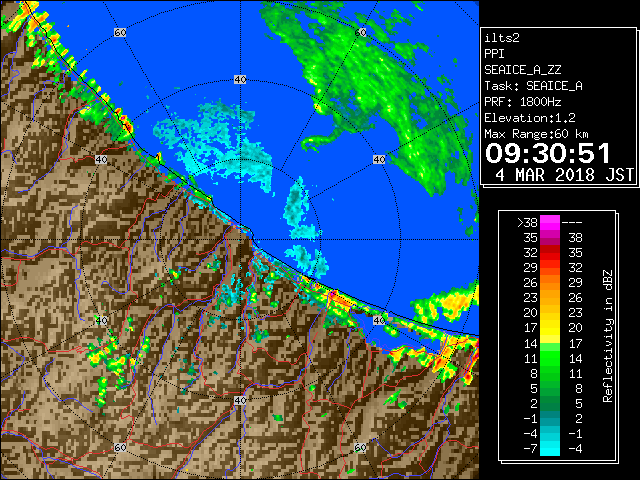Select the 'Task: SEAICE_A' line
The height and width of the screenshot is (480, 640).
533,86
